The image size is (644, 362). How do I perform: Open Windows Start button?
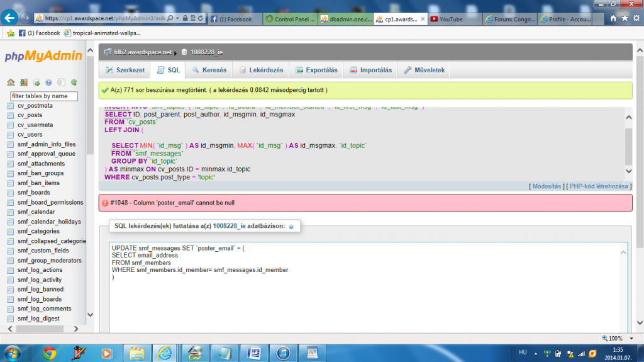13,353
